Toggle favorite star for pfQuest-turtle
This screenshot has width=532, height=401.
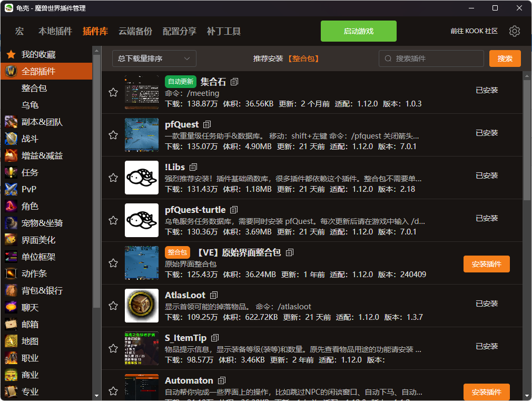(113, 220)
